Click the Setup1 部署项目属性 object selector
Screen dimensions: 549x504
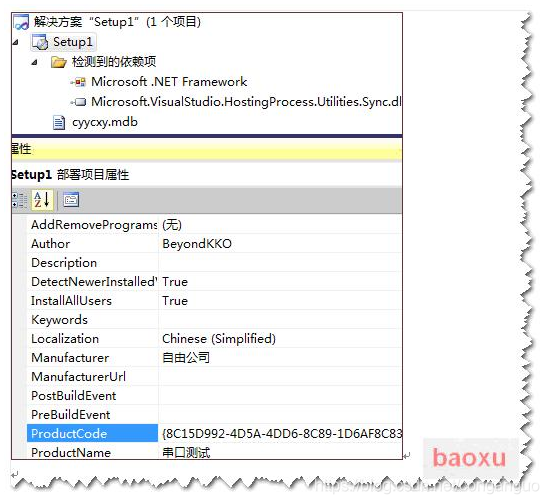207,174
